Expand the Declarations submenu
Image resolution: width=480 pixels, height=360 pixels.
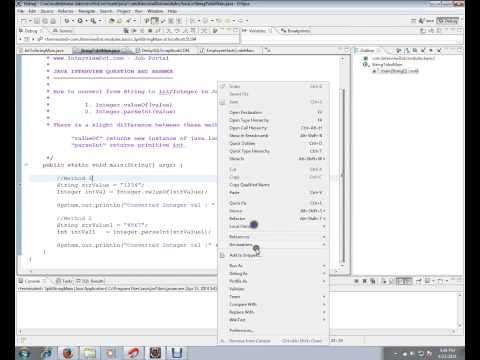pos(273,245)
